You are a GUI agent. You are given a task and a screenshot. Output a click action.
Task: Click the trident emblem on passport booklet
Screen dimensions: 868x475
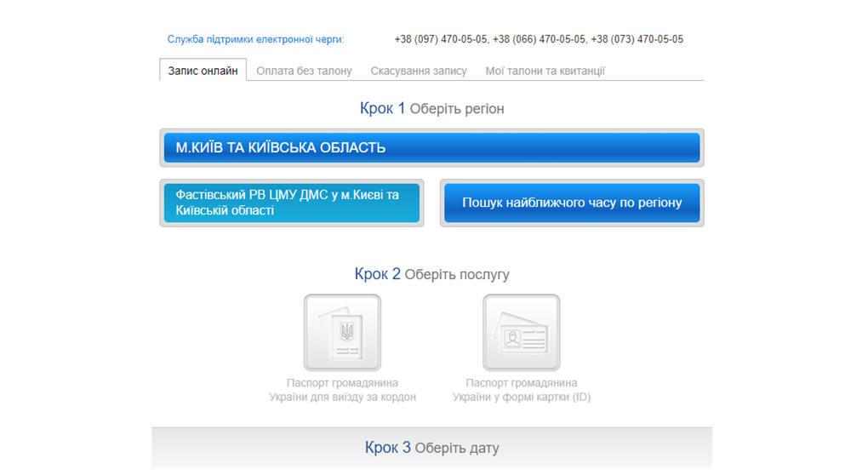coord(346,332)
